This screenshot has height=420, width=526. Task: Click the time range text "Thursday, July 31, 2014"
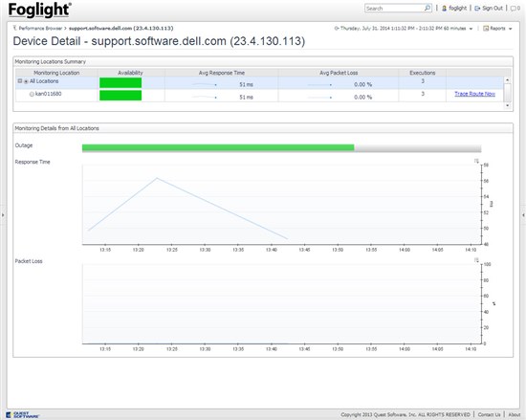(363, 28)
